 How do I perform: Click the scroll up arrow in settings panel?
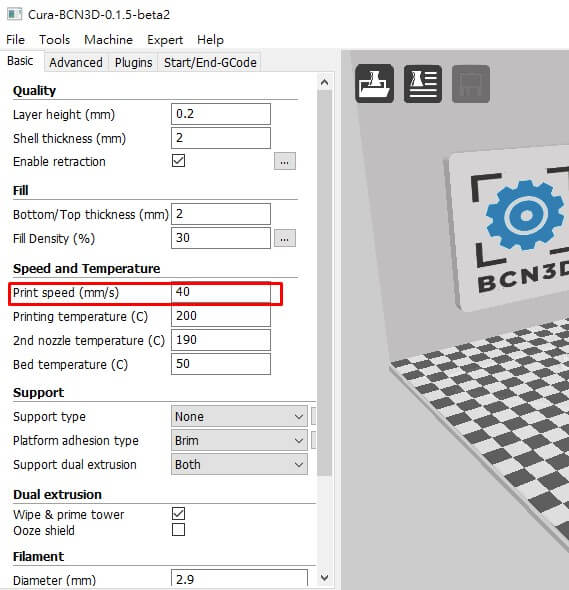(325, 82)
